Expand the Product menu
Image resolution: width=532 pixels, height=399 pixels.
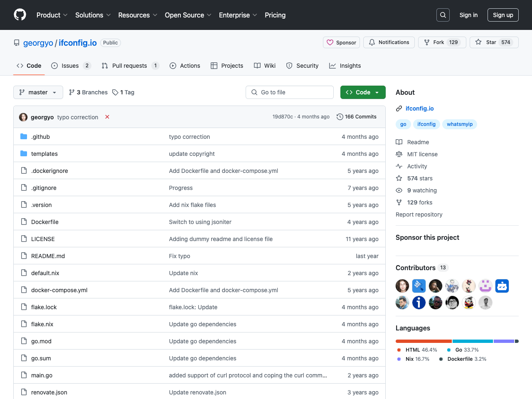click(x=52, y=15)
